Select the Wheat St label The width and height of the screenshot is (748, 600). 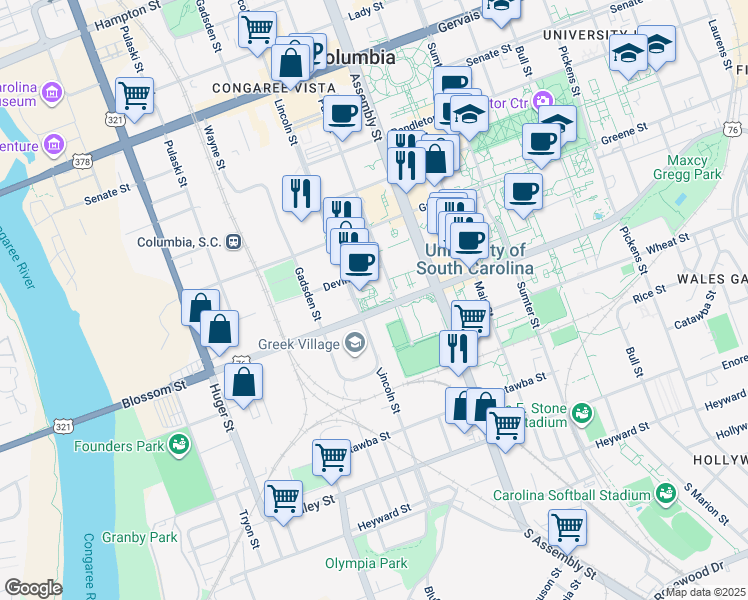tap(668, 244)
